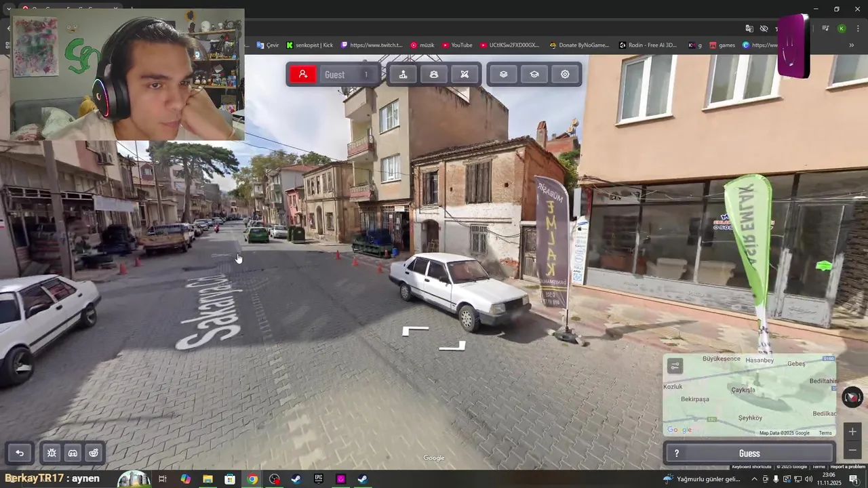The height and width of the screenshot is (488, 868).
Task: Zoom out with the minus button
Action: coord(852,450)
